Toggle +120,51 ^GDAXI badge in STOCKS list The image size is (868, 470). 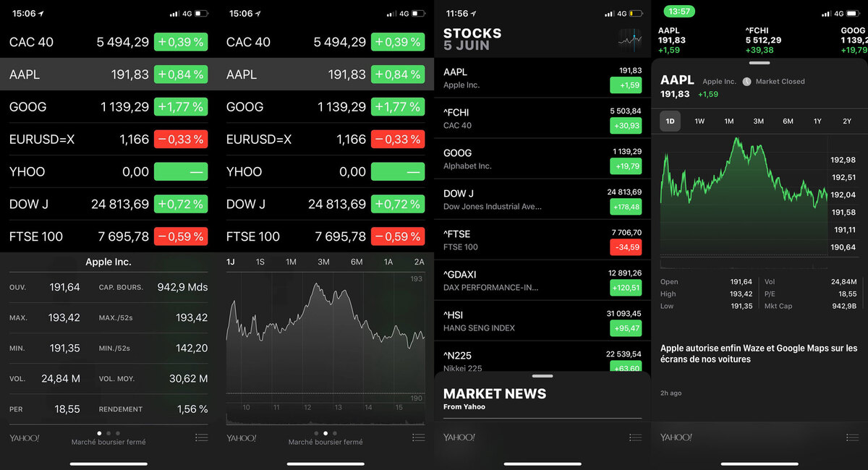626,288
